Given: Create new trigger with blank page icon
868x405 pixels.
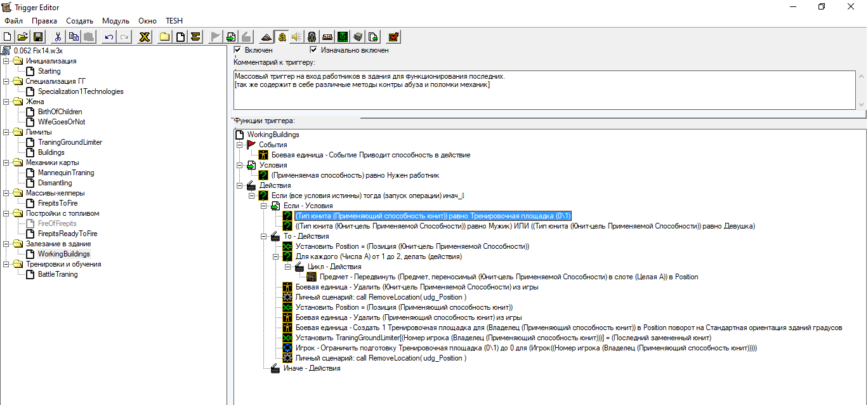Looking at the screenshot, I should pyautogui.click(x=180, y=37).
